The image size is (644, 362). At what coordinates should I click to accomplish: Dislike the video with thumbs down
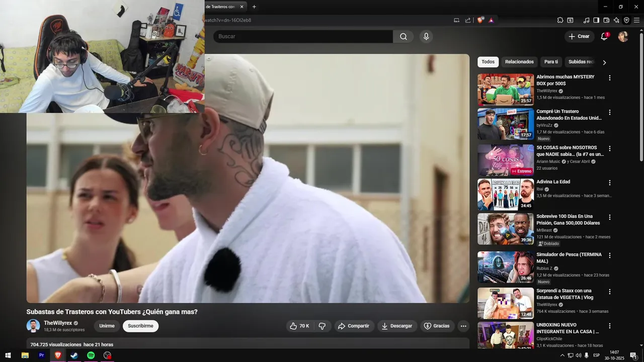point(322,326)
